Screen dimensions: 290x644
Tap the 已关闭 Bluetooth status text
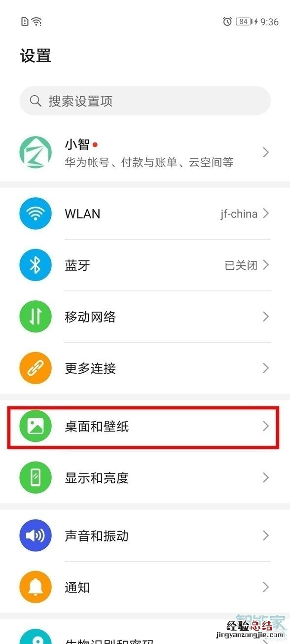pyautogui.click(x=241, y=265)
